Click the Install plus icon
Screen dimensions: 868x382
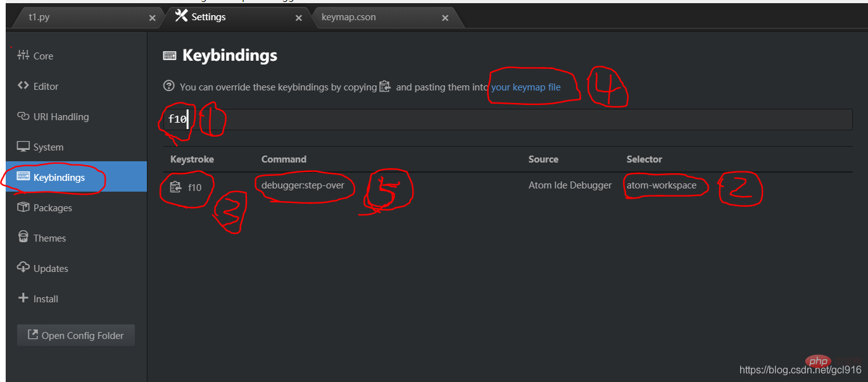pos(23,298)
